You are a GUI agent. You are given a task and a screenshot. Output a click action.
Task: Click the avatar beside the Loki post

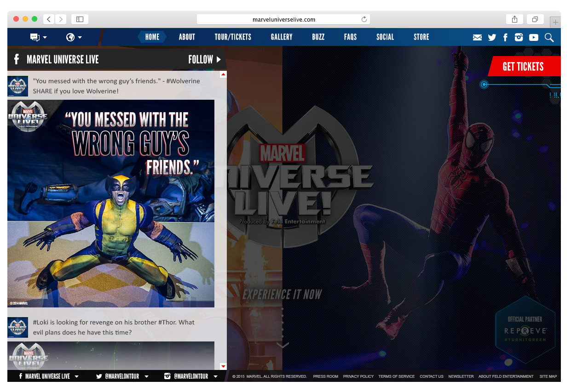coord(18,327)
